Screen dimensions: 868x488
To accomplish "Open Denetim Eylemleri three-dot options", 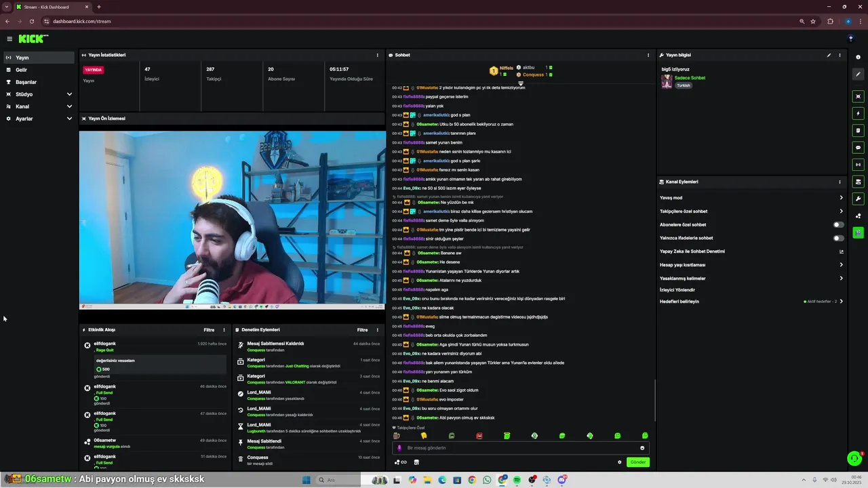I will (x=378, y=330).
